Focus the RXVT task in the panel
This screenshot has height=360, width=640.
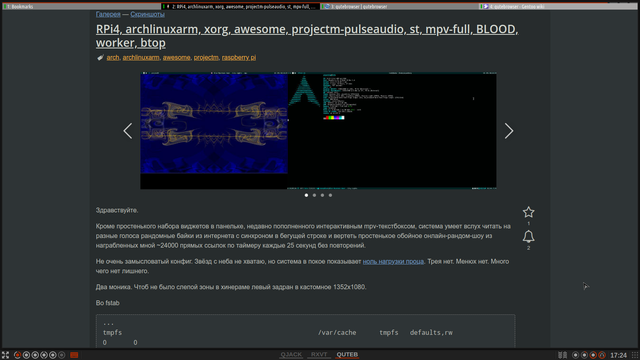click(x=319, y=355)
